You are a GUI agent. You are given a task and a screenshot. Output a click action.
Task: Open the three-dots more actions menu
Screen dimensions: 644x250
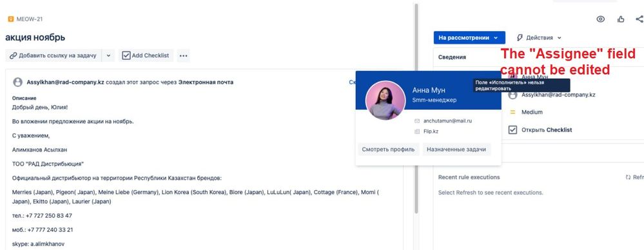tap(184, 55)
